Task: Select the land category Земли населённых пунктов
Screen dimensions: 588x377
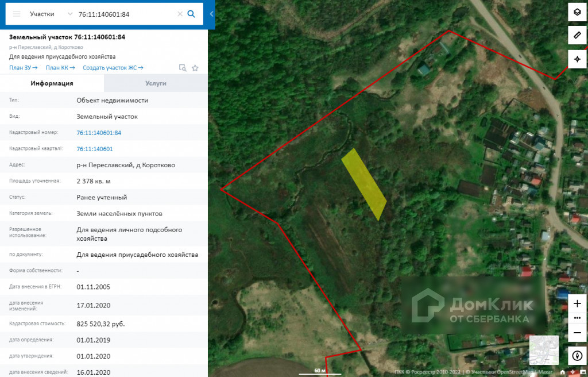Action: pyautogui.click(x=119, y=213)
